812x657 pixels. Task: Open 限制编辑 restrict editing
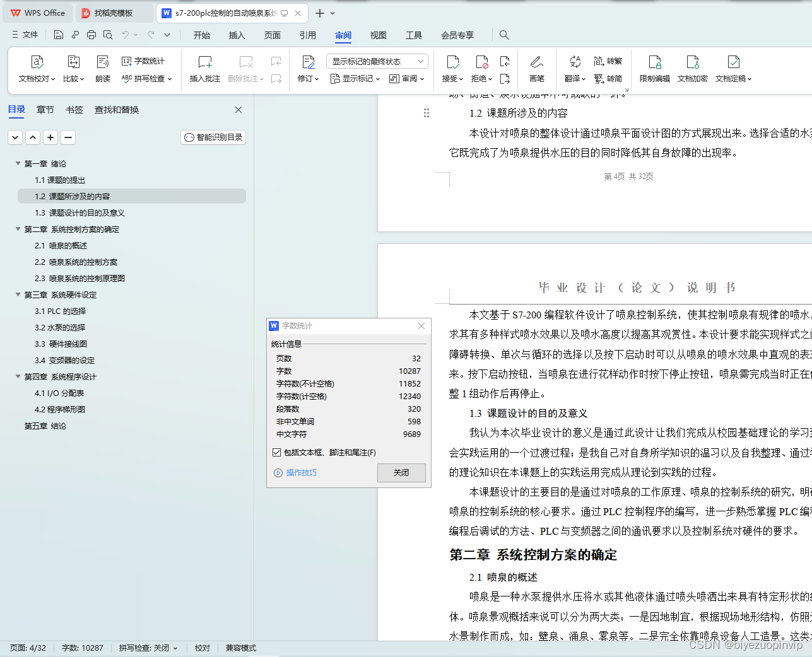tap(655, 69)
